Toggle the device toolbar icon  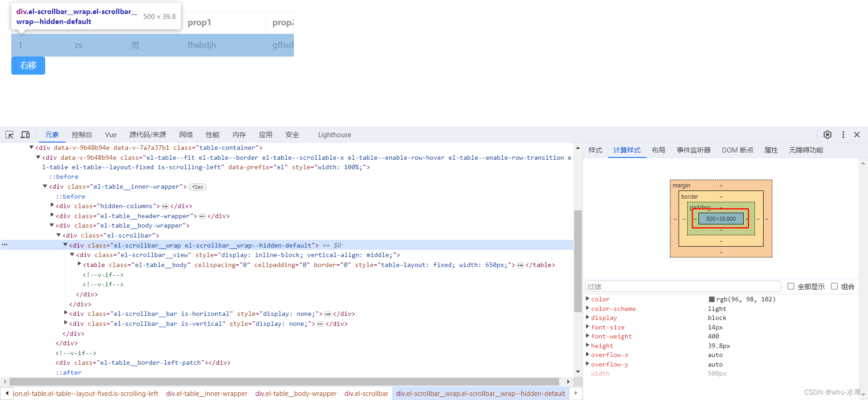(25, 135)
